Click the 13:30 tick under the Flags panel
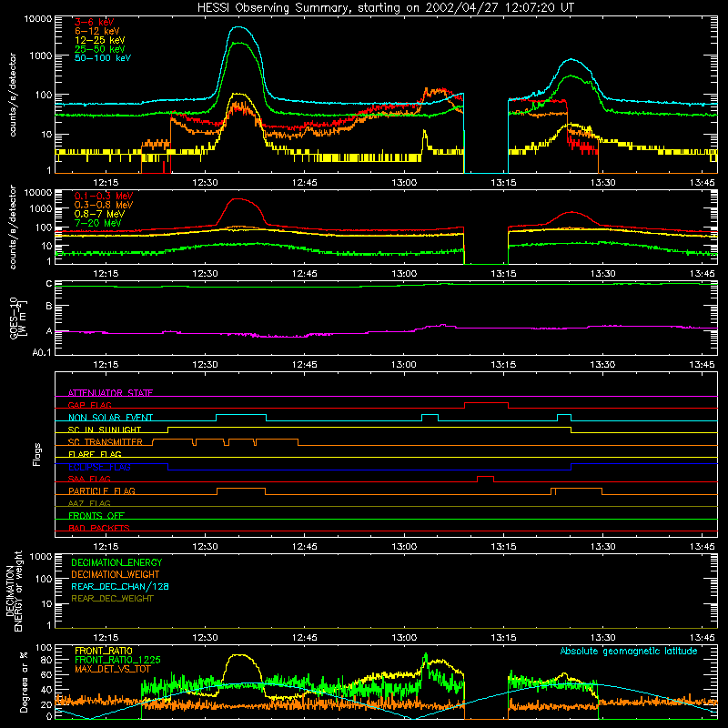Viewport: 728px width, 728px height. [603, 547]
